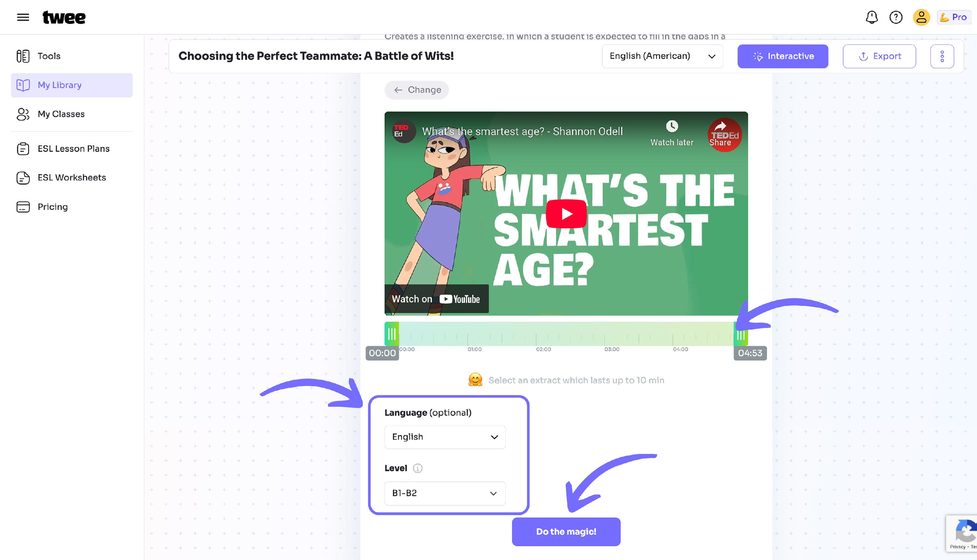Screen dimensions: 977x560
Task: Click the Pricing card icon
Action: click(x=23, y=207)
